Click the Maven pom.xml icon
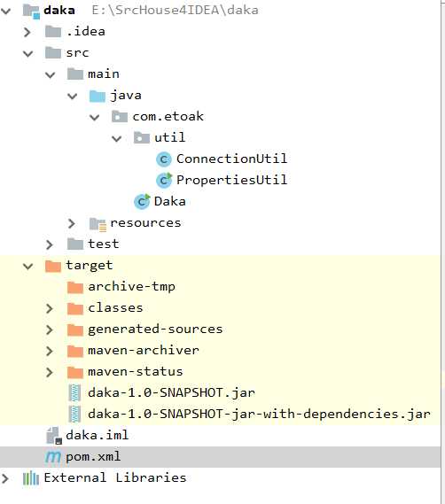This screenshot has width=445, height=504. coord(53,457)
